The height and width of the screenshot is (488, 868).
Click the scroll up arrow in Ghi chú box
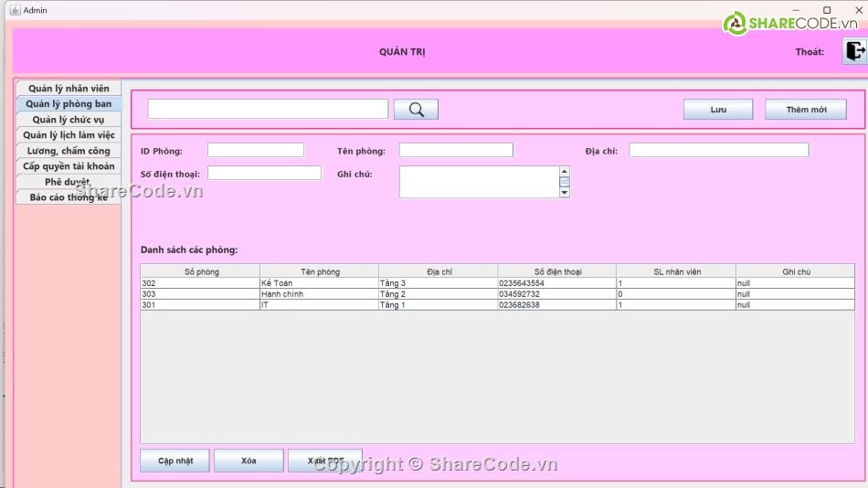pos(564,171)
